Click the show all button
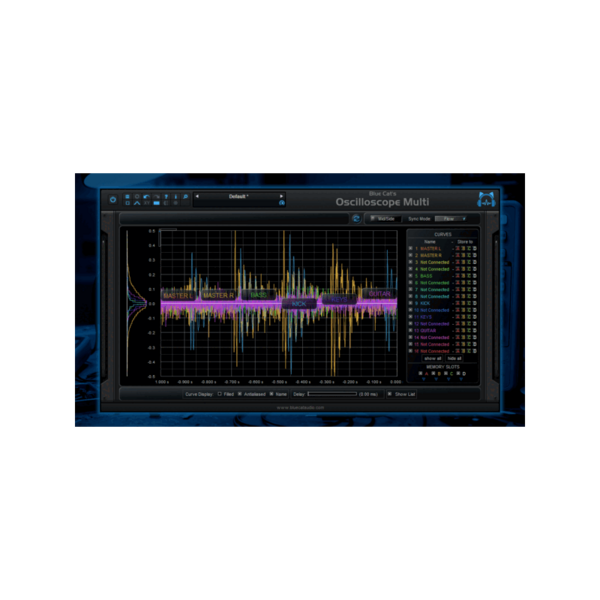The height and width of the screenshot is (600, 600). [x=432, y=359]
